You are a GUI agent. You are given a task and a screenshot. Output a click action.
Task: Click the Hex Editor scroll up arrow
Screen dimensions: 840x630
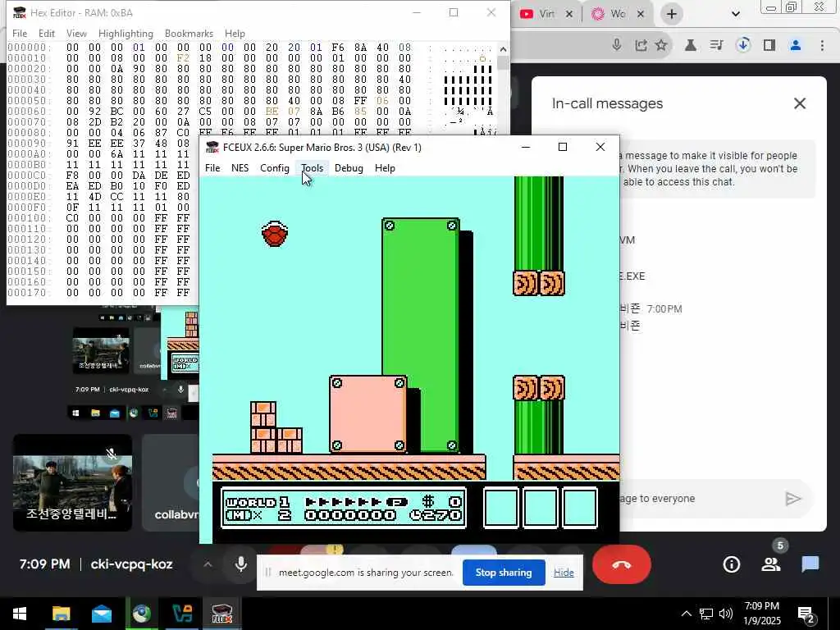click(x=503, y=48)
